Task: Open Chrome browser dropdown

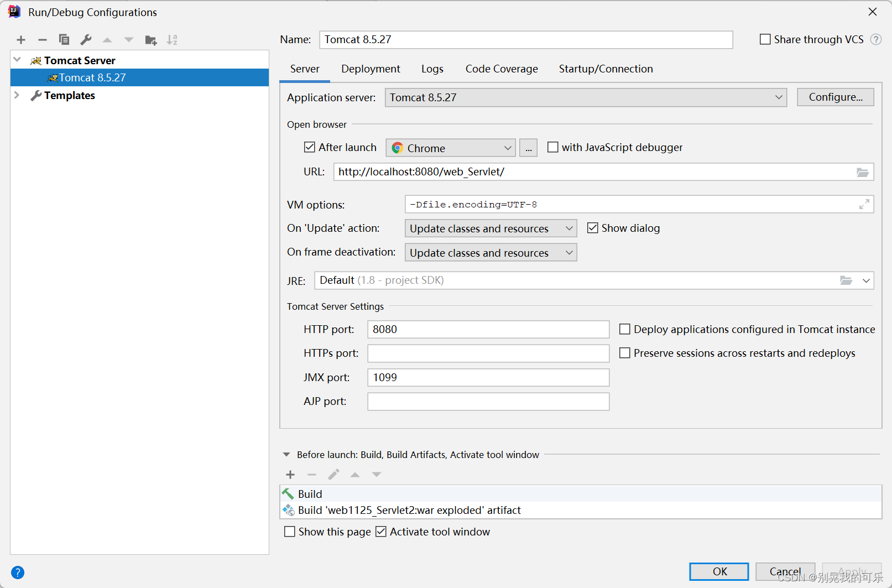Action: pyautogui.click(x=451, y=148)
